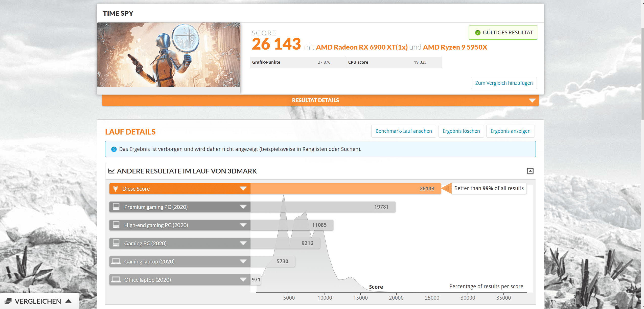
Task: Click the Time Spy benchmark thumbnail image
Action: (x=169, y=55)
